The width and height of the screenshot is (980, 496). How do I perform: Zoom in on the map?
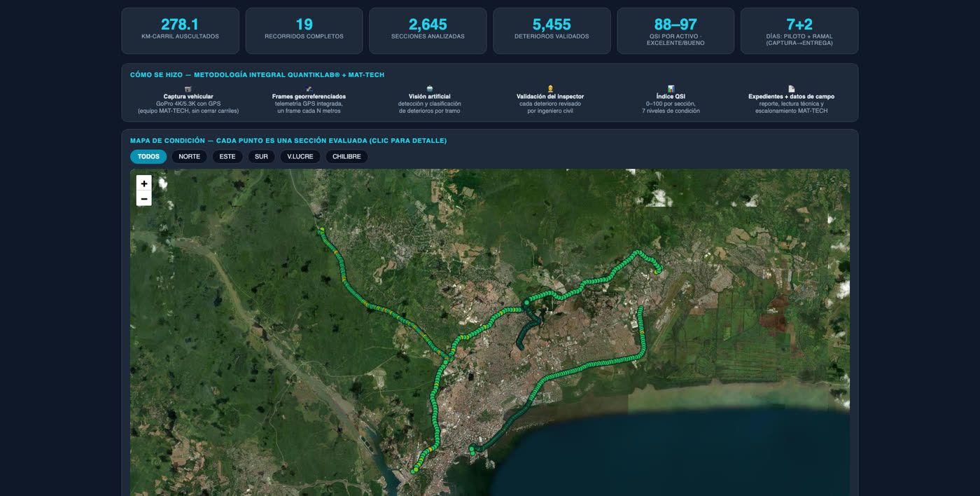point(143,184)
